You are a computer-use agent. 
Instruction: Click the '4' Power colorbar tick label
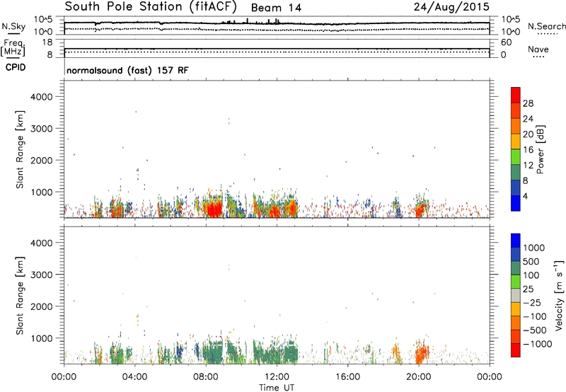(525, 196)
